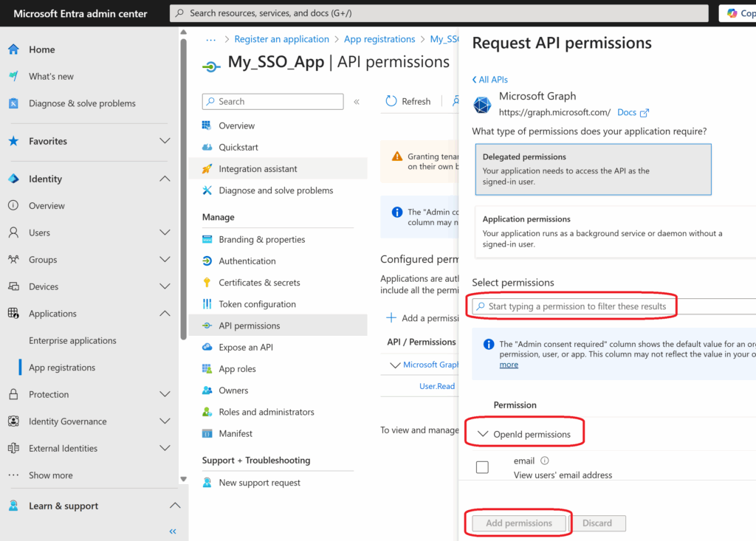Collapse the Microsoft Graph permissions row
This screenshot has height=541, width=756.
coord(395,365)
